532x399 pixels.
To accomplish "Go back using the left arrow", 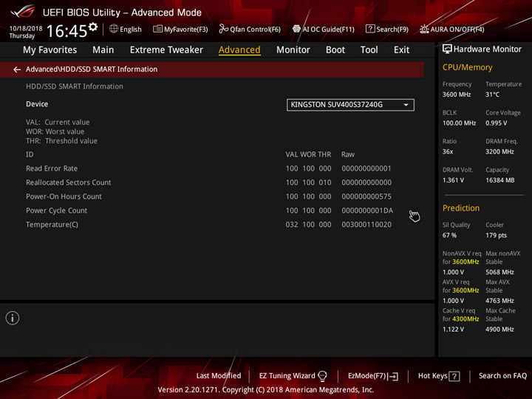I will (x=17, y=69).
